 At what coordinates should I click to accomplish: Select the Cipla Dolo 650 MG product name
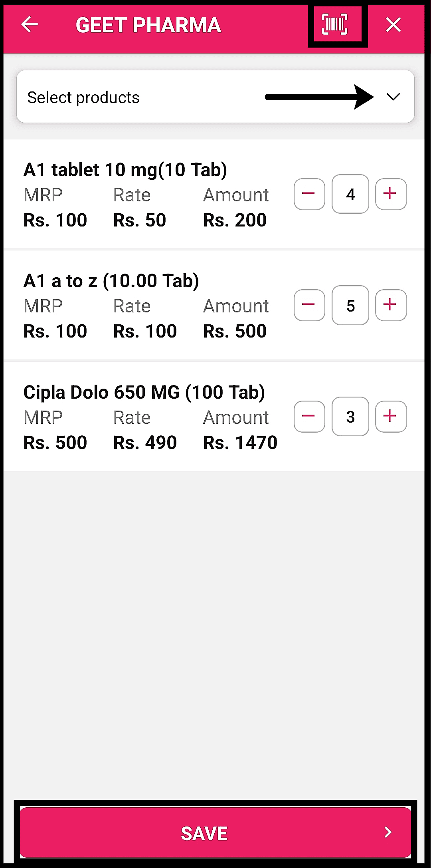(144, 392)
